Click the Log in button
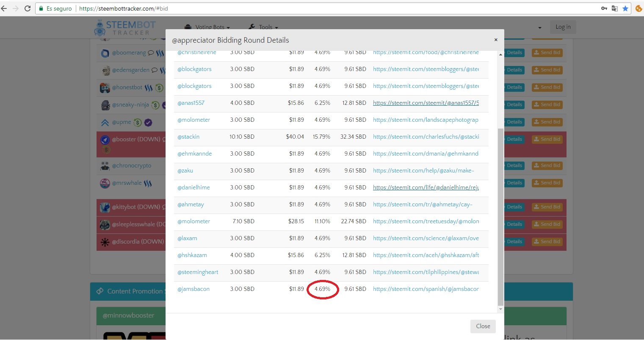644x340 pixels. (563, 27)
